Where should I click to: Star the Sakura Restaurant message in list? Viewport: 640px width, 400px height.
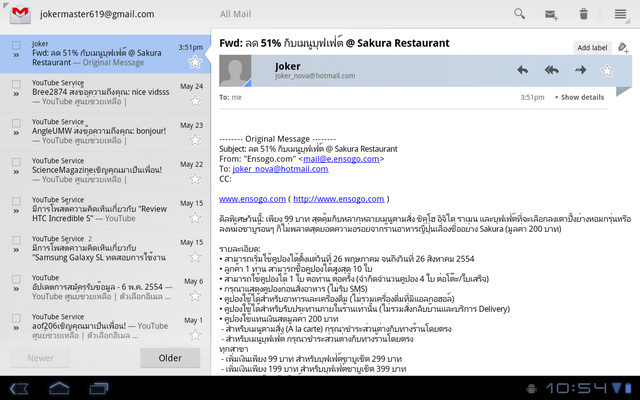tap(195, 62)
